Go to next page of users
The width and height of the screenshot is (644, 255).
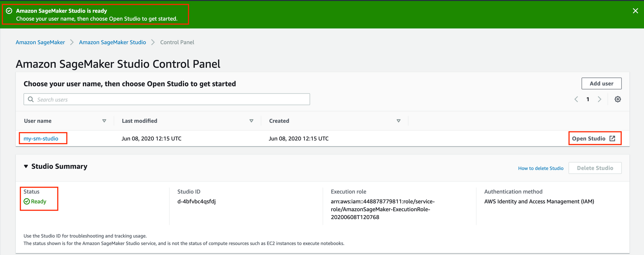599,99
